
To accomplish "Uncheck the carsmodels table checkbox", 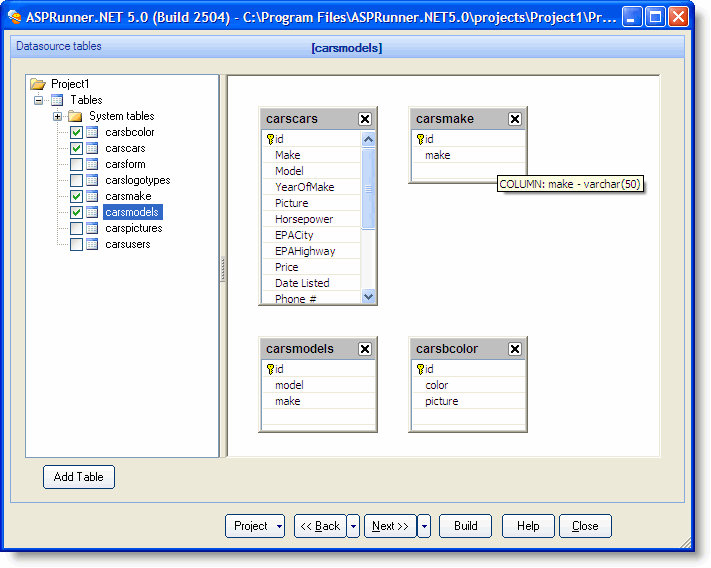I will coord(76,212).
